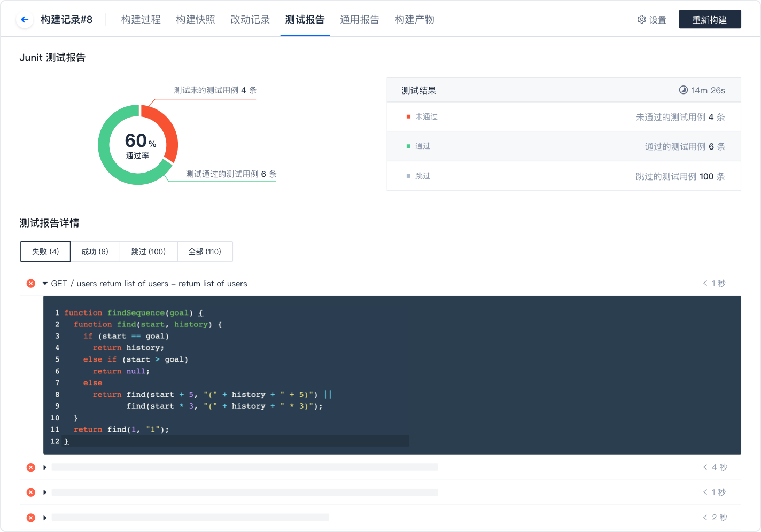Collapse the GET /users test case

click(45, 284)
